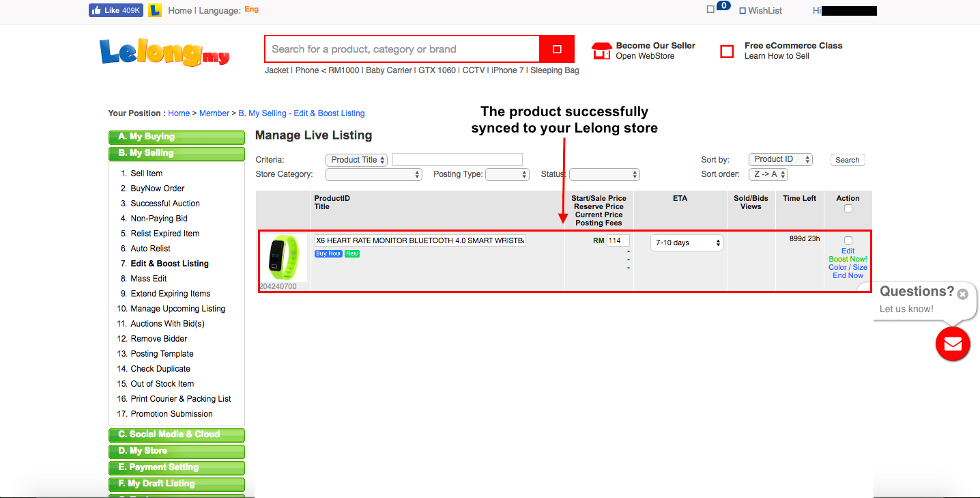This screenshot has width=980, height=498.
Task: Click the X6 Heart Rate Monitor title field
Action: [x=420, y=240]
